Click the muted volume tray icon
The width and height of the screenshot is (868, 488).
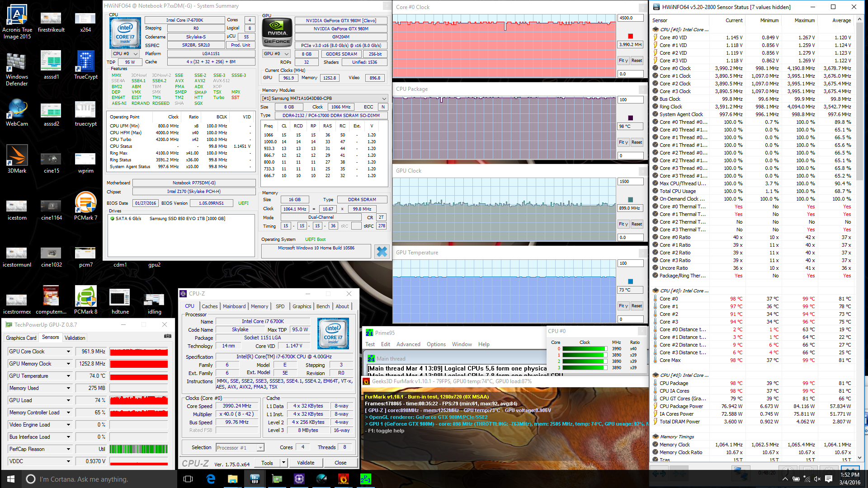tap(817, 479)
